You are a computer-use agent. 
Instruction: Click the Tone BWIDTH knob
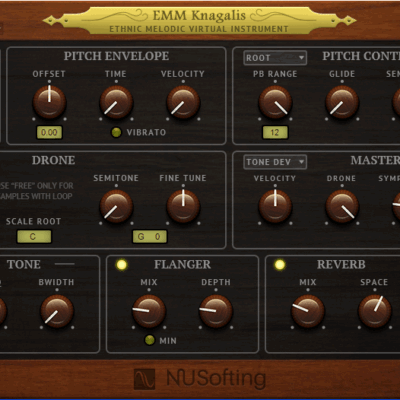click(57, 311)
